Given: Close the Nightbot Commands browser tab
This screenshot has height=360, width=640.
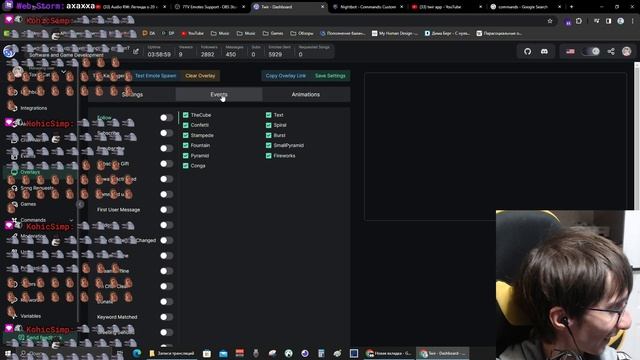Looking at the screenshot, I should click(x=401, y=7).
